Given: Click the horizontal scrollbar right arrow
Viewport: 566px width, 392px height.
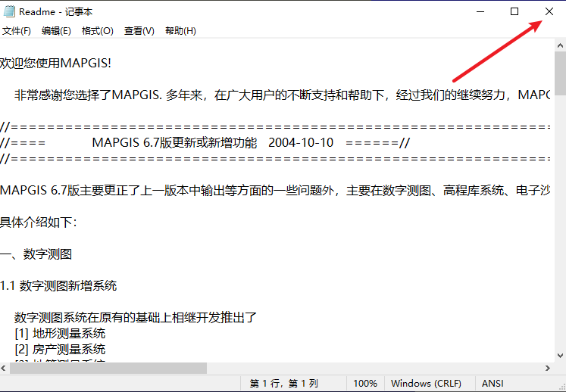Looking at the screenshot, I should coord(547,368).
